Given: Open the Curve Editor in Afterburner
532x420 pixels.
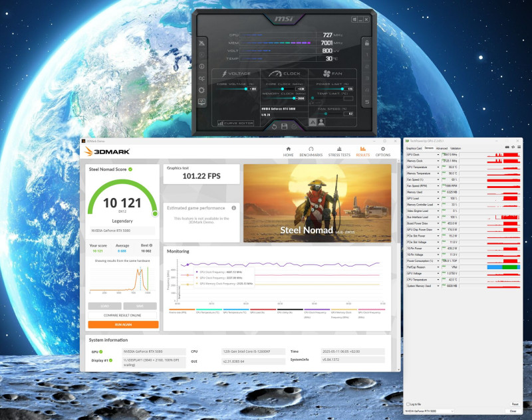Looking at the screenshot, I should pyautogui.click(x=236, y=124).
